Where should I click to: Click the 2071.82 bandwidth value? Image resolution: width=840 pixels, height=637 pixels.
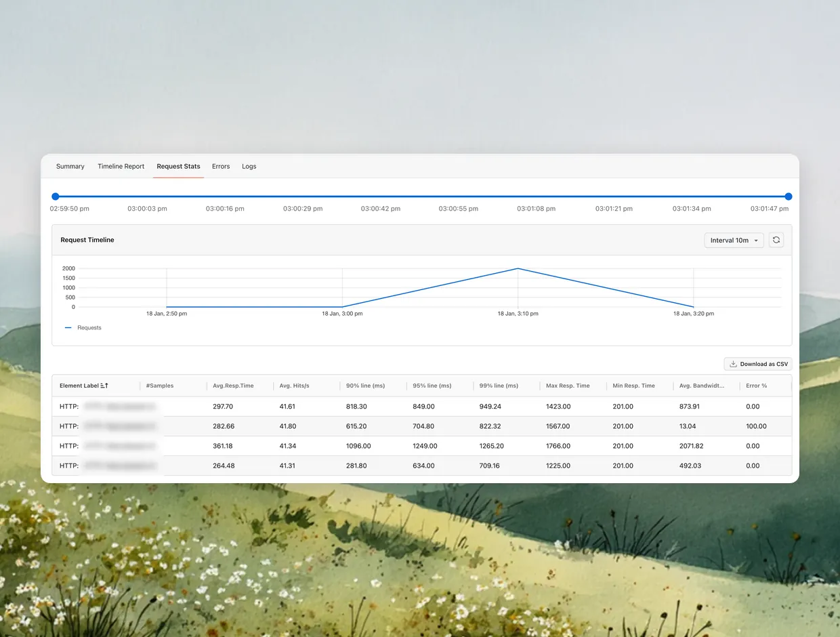point(693,446)
